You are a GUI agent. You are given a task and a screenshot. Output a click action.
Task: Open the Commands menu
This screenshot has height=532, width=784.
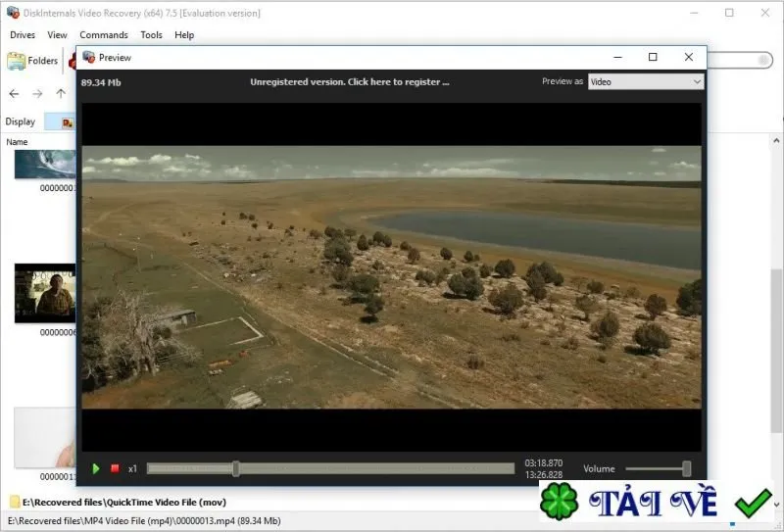pyautogui.click(x=104, y=35)
